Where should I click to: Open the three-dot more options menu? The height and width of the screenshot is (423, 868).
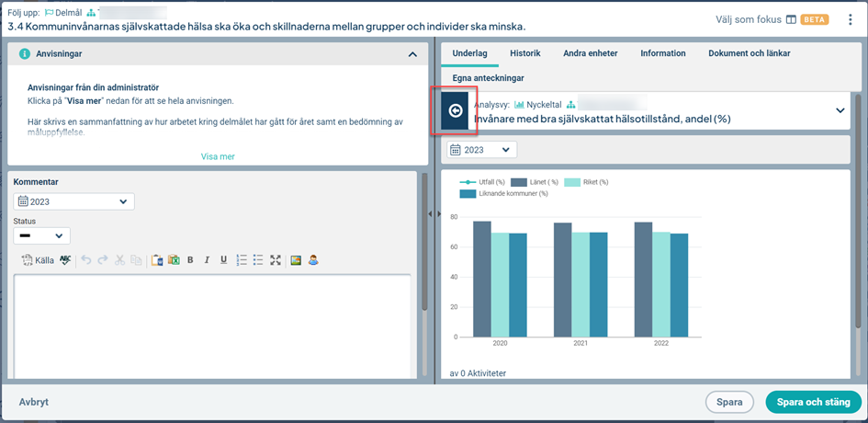(851, 19)
